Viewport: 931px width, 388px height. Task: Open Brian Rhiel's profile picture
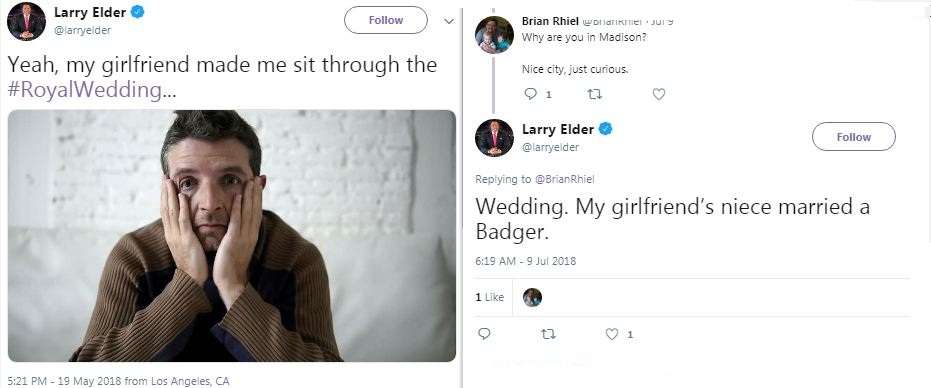[x=494, y=34]
